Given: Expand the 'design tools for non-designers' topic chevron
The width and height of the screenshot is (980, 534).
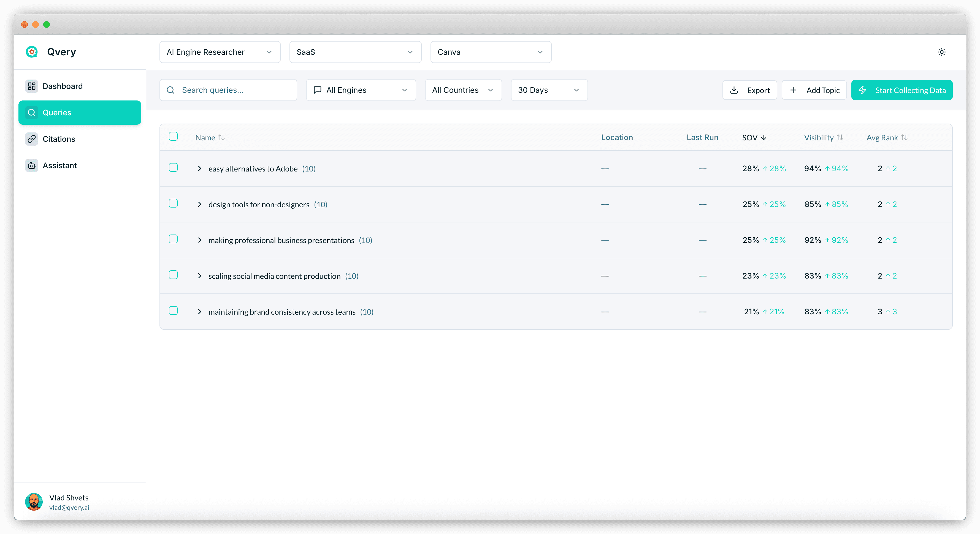Looking at the screenshot, I should tap(199, 205).
